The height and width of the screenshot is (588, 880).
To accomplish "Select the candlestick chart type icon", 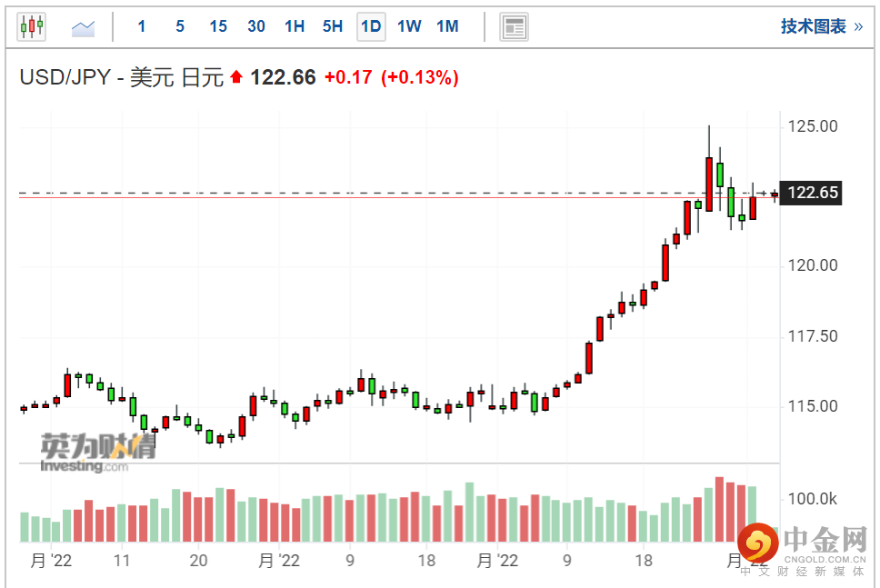I will tap(31, 26).
